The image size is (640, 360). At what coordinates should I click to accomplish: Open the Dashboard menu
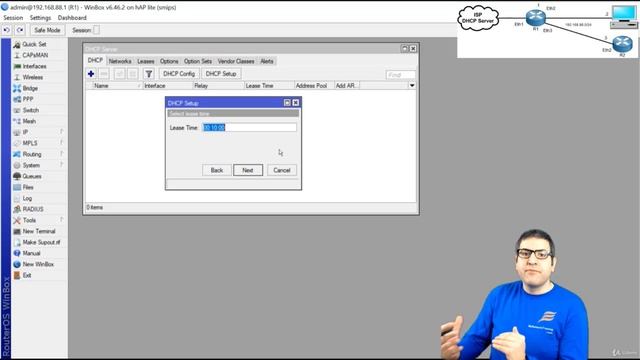tap(72, 18)
